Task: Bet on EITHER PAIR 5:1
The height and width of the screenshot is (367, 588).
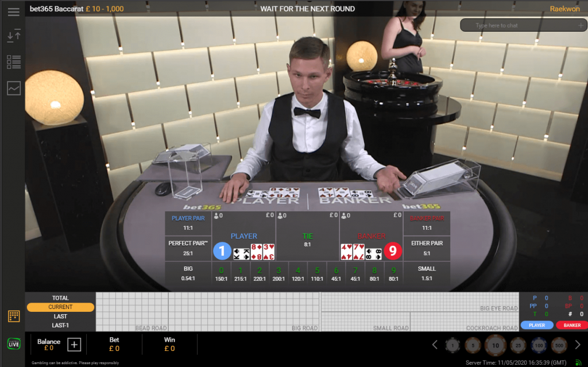Action: 427,249
